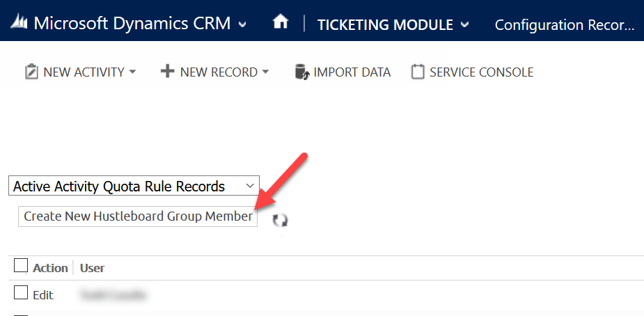Click the Microsoft Dynamics CRM logo icon

tap(19, 24)
